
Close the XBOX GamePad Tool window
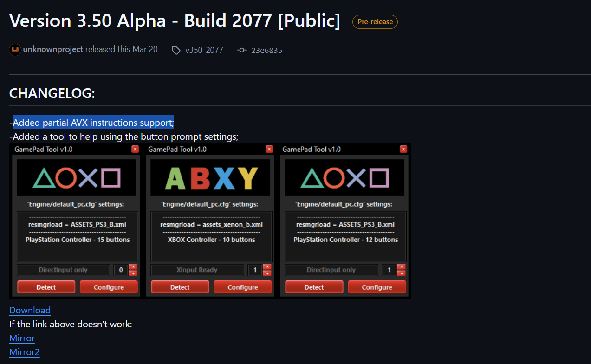click(x=269, y=149)
